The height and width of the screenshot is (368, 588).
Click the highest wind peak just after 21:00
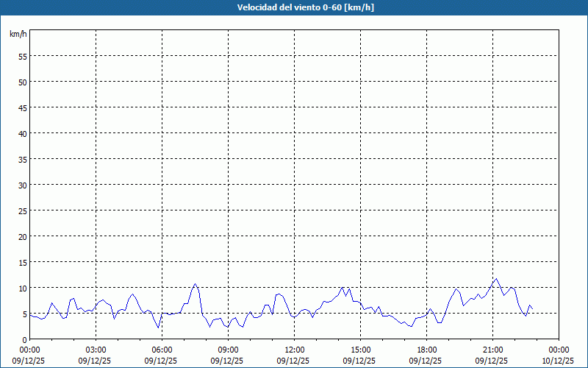click(497, 279)
